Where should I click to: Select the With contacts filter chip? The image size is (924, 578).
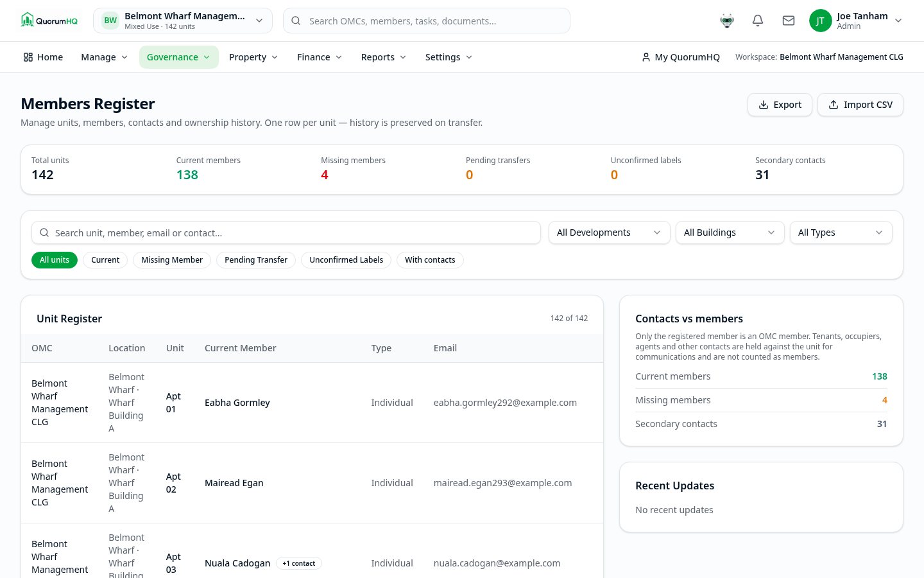coord(430,260)
